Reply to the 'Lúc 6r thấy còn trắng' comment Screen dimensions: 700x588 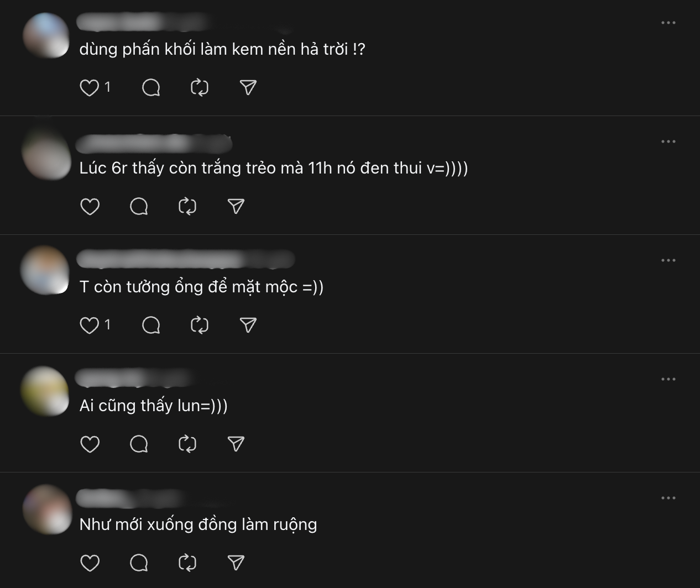tap(139, 206)
